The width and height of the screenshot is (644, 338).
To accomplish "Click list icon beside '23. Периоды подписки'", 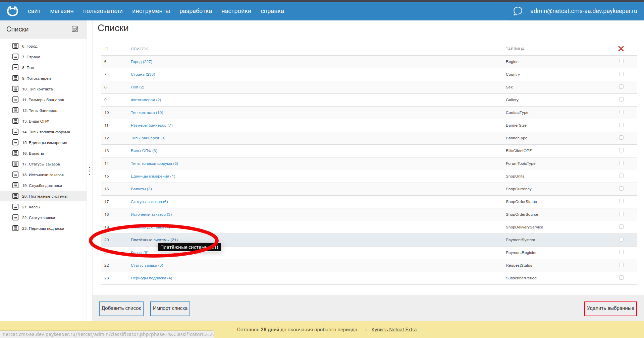I will 15,228.
